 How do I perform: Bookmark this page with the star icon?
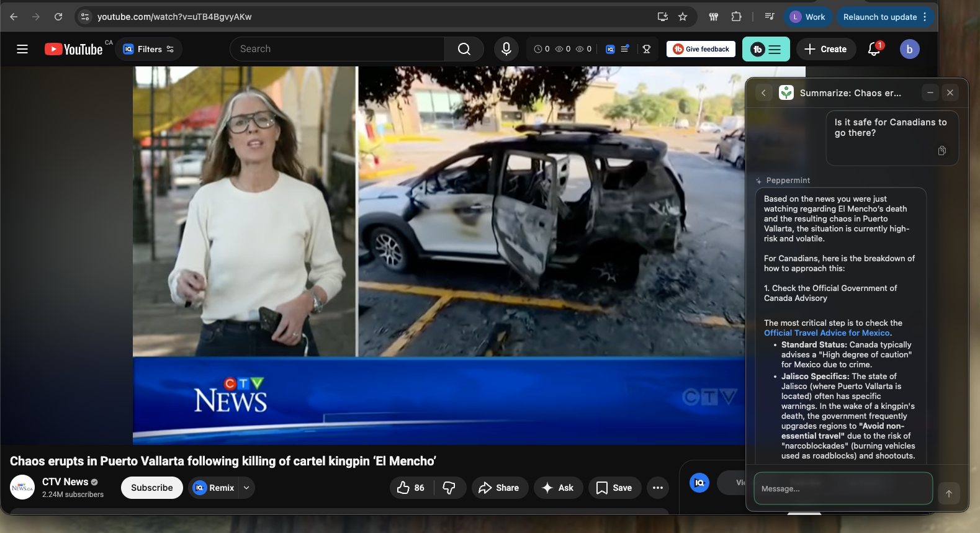coord(683,17)
